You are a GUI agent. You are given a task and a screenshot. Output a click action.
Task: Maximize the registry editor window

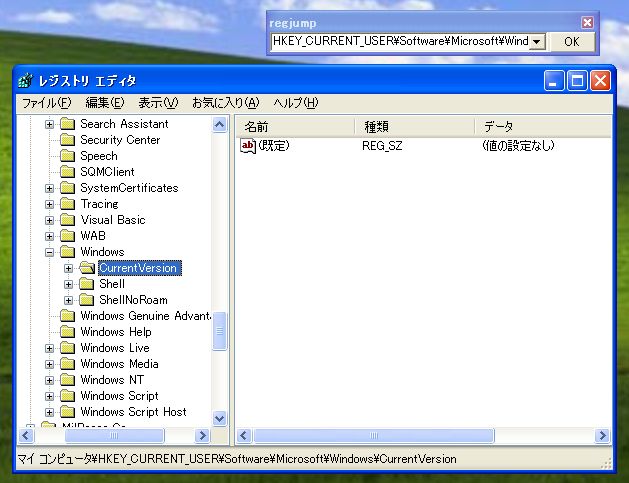click(577, 81)
